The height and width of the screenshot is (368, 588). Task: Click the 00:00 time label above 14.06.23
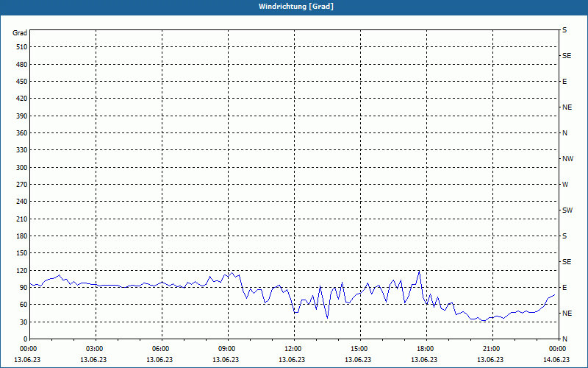click(x=559, y=349)
